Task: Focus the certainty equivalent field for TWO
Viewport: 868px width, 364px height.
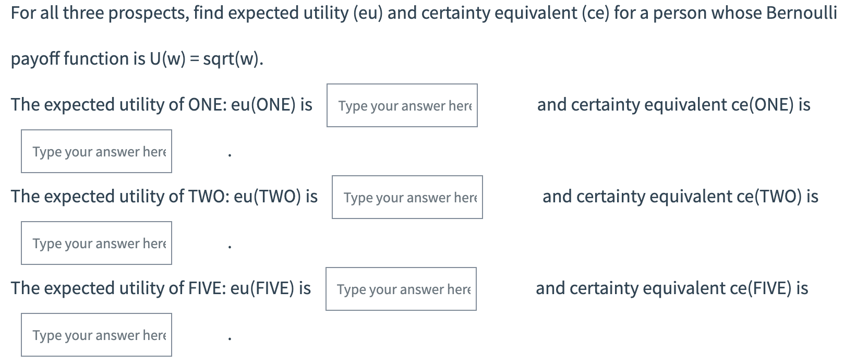Action: click(96, 242)
